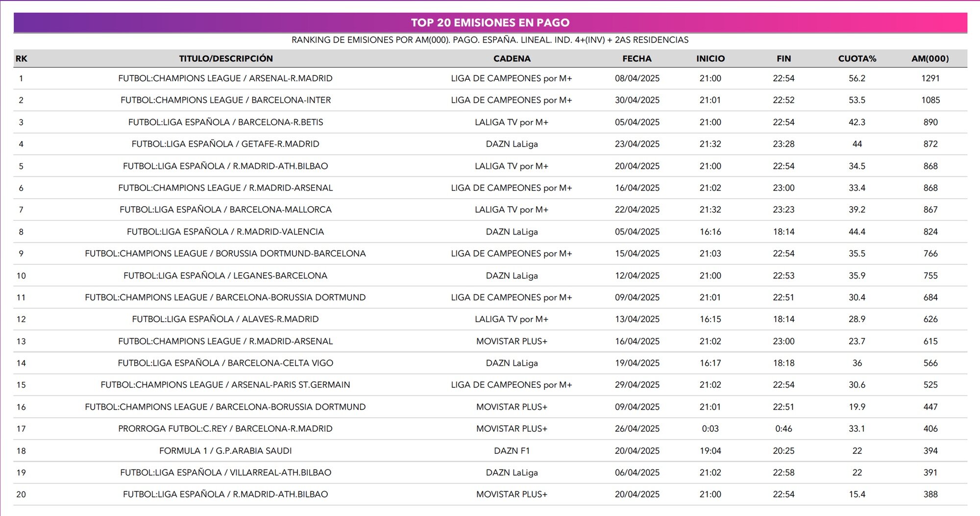The width and height of the screenshot is (980, 516).
Task: Select the audience value 1291
Action: (x=930, y=78)
